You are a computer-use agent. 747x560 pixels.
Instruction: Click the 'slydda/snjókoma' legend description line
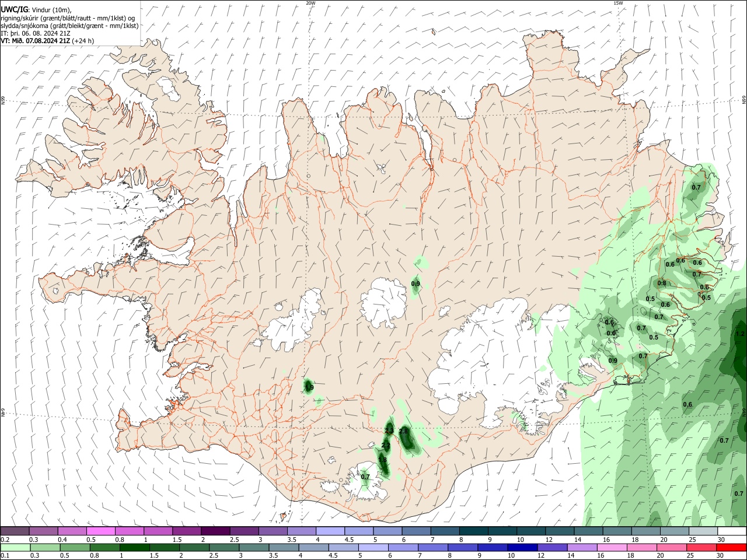(69, 26)
